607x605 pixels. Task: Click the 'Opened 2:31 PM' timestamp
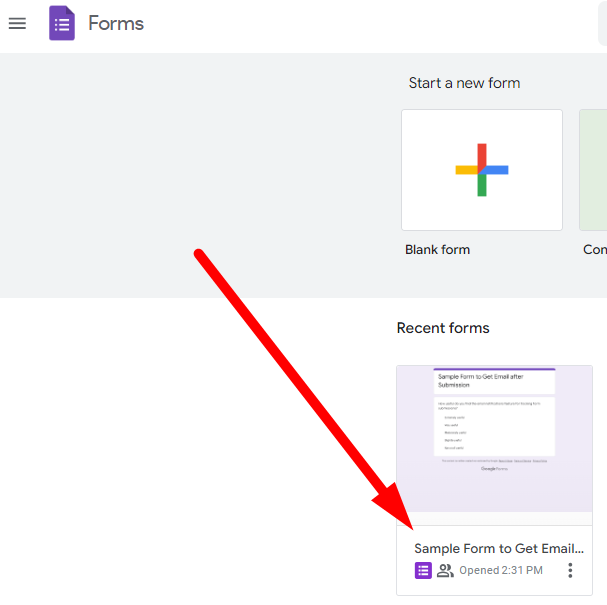pyautogui.click(x=501, y=570)
